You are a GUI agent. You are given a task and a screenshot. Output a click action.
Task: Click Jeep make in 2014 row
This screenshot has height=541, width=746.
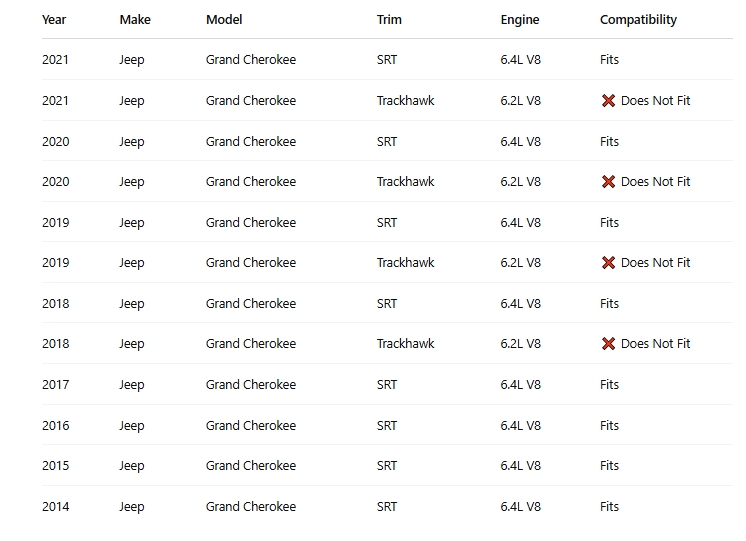coord(132,507)
